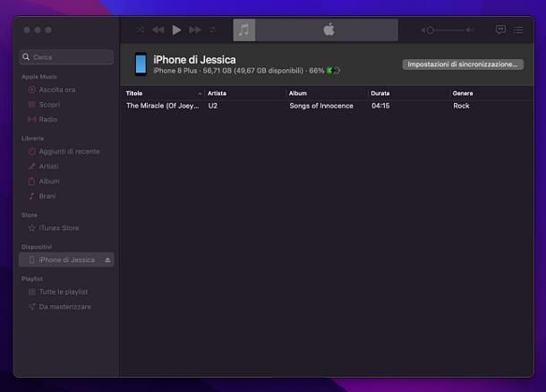Click the iTunes Store star icon
The height and width of the screenshot is (392, 546).
tap(31, 228)
